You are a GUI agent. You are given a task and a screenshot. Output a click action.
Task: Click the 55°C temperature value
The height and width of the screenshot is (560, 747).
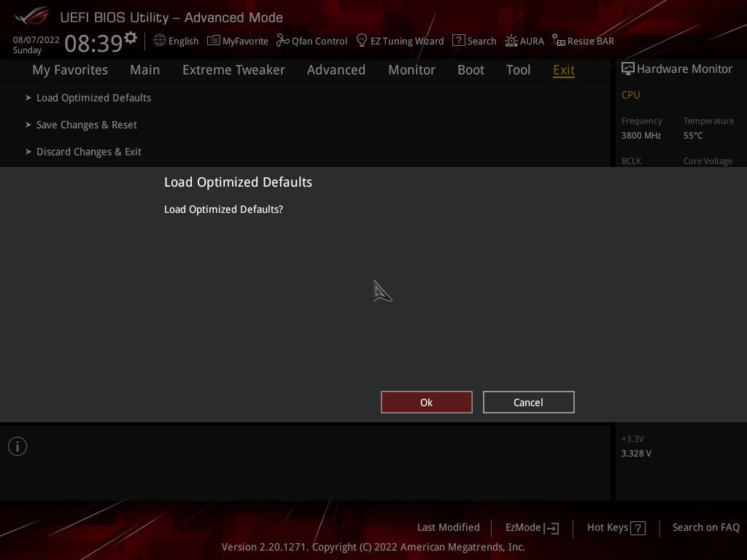693,136
